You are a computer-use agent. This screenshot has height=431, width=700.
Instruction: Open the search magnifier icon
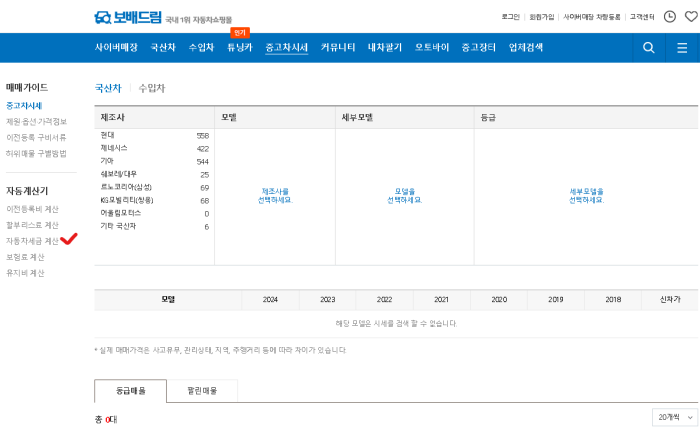coord(649,48)
